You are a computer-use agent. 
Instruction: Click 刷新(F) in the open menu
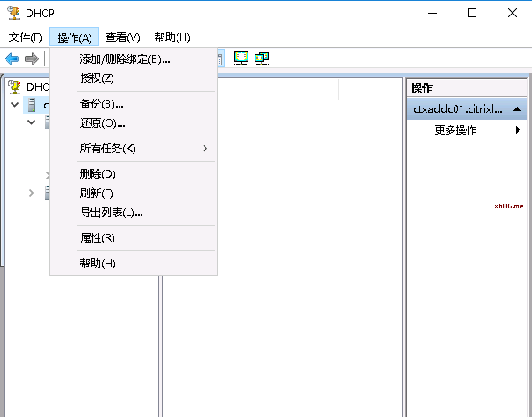(x=96, y=193)
